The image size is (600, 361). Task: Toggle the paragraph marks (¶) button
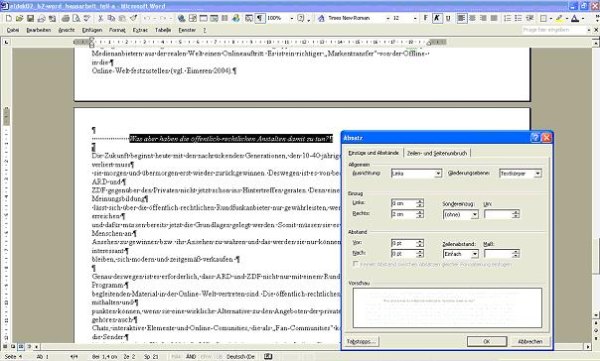(x=260, y=18)
